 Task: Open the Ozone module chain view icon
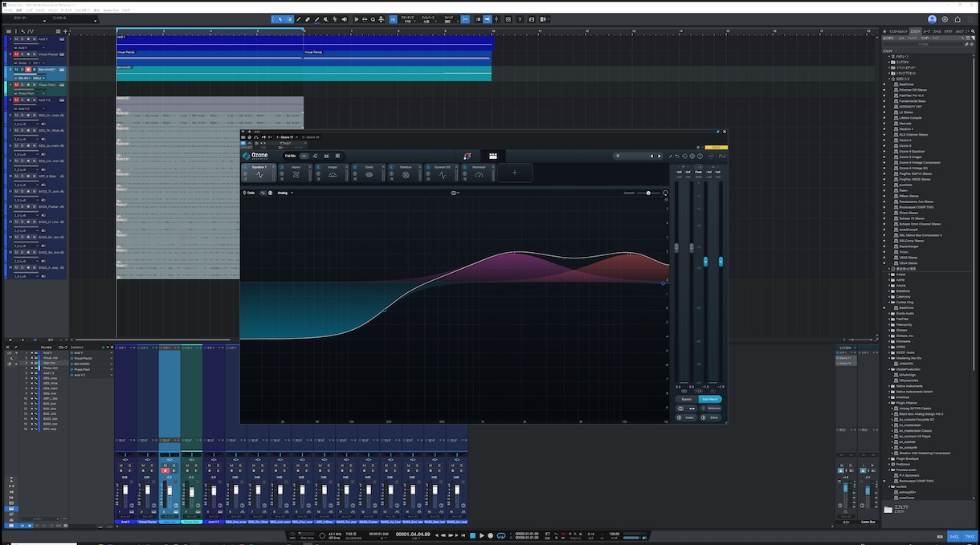(493, 156)
